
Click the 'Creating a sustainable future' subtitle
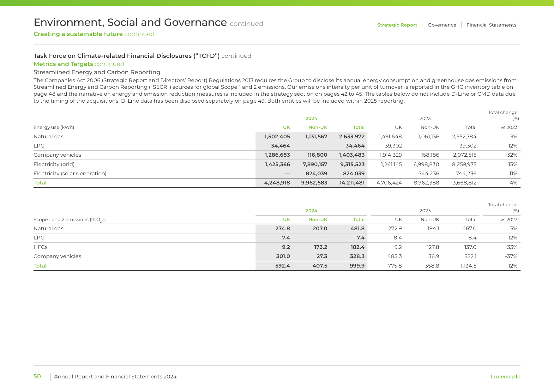pyautogui.click(x=78, y=34)
